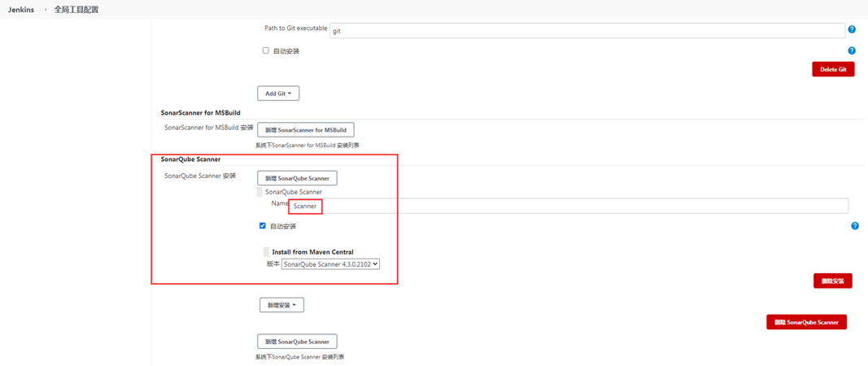Open help for Path to Git executable

(x=852, y=29)
